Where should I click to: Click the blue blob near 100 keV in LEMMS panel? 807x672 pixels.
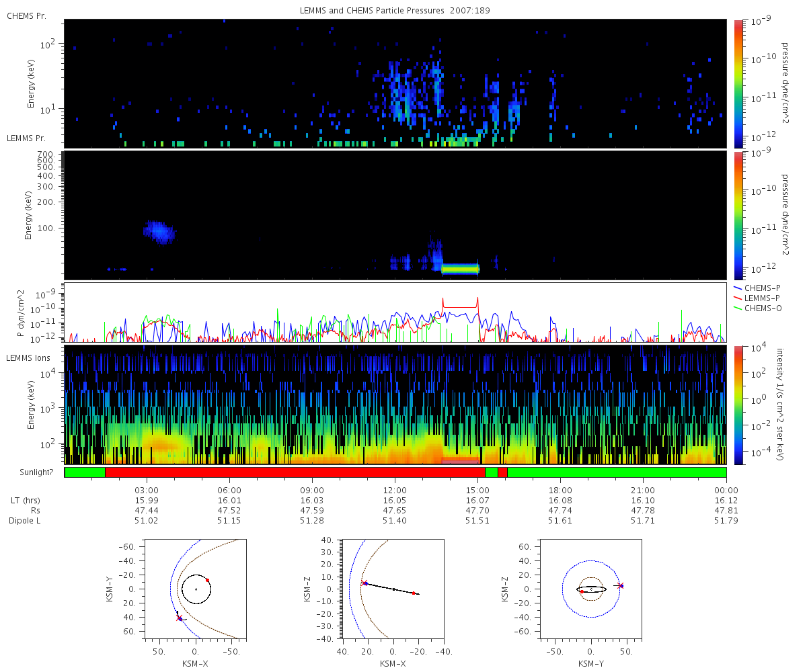tap(159, 232)
